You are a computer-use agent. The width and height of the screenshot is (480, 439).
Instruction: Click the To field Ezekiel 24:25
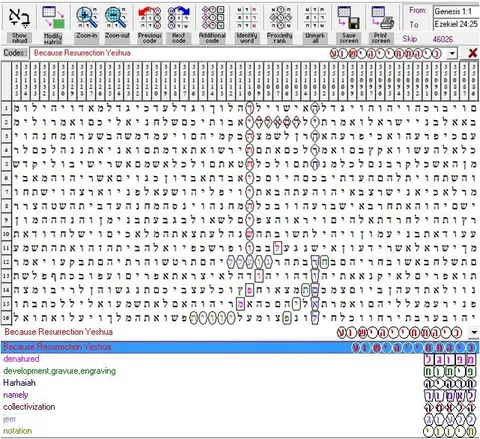tap(456, 24)
